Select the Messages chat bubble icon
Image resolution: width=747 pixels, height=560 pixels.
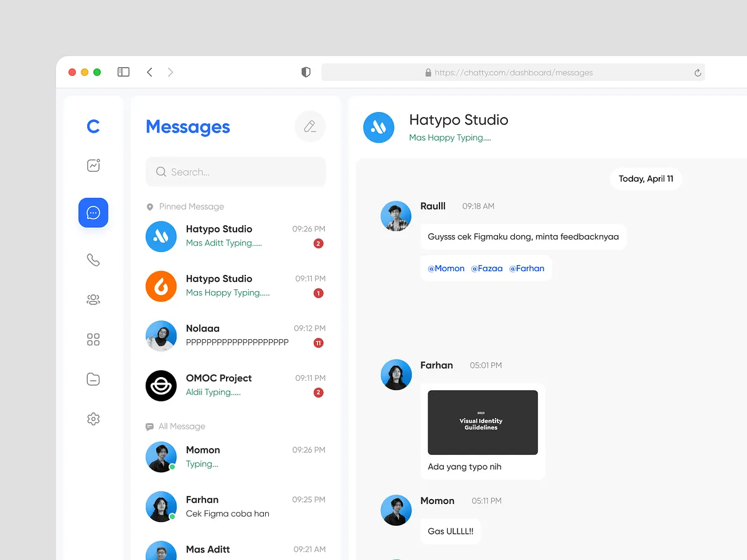(93, 212)
